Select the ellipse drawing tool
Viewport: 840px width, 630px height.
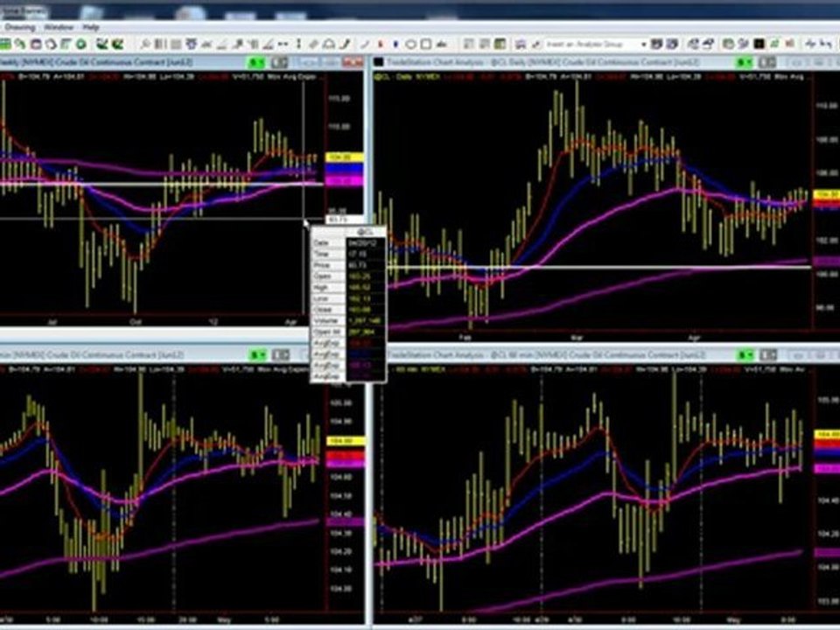pos(410,44)
